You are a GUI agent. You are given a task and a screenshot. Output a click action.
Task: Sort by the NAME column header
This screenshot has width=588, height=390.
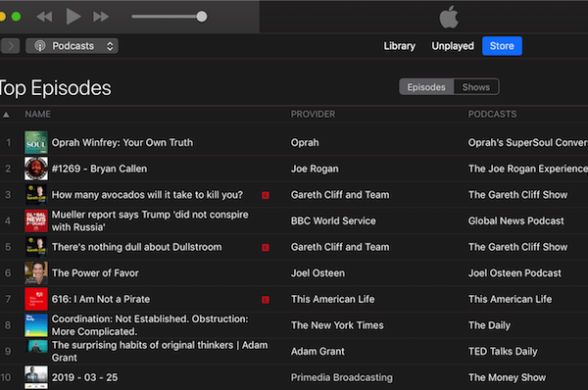37,115
